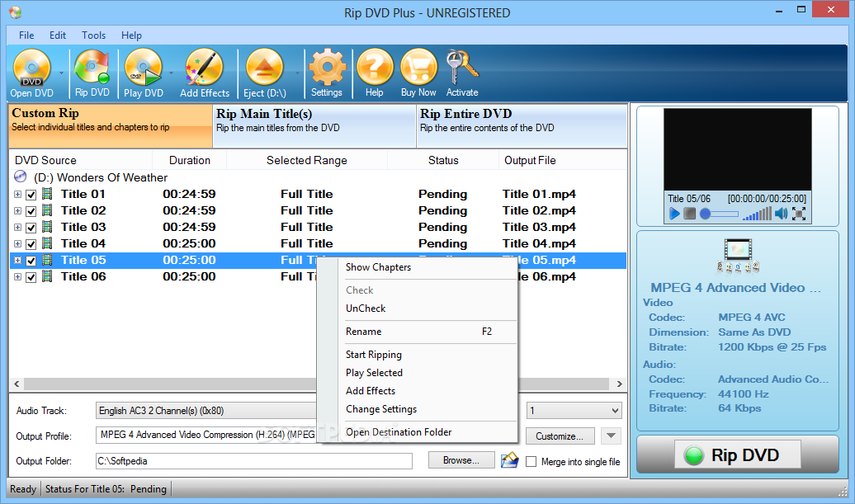The width and height of the screenshot is (855, 504).
Task: Expand the Title 04 tree node
Action: 18,244
